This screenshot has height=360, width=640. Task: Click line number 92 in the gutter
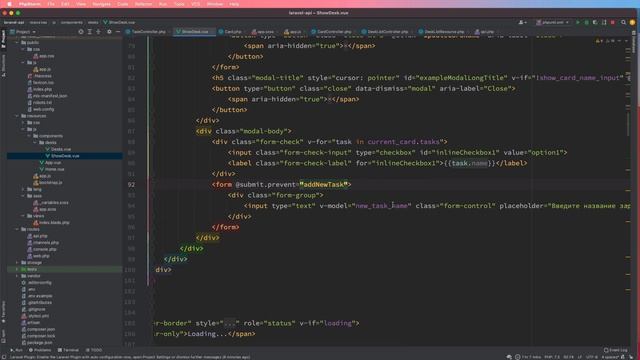coord(131,184)
